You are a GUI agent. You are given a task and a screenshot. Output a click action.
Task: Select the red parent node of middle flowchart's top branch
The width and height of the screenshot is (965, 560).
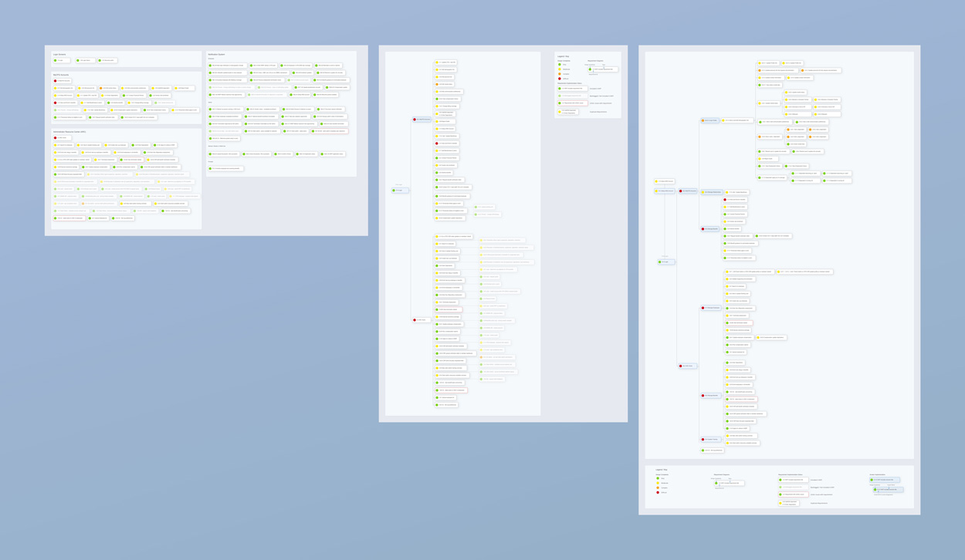422,120
